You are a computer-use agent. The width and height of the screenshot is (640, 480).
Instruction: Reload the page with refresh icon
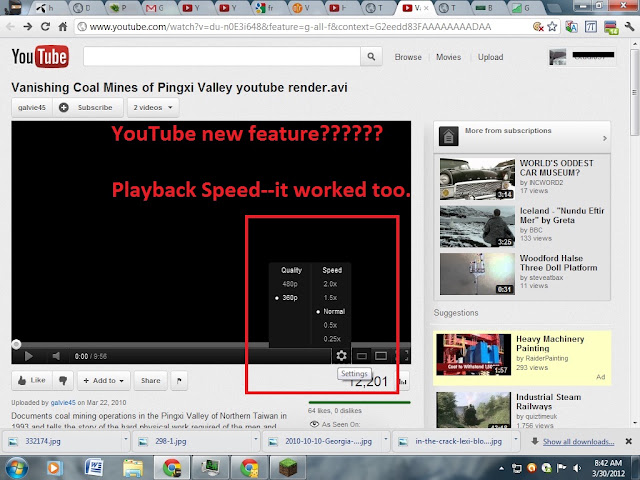(45, 27)
